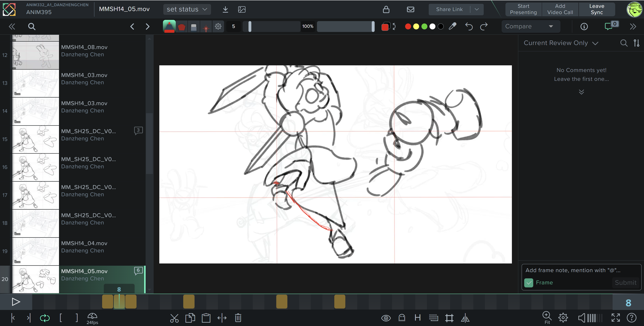644x326 pixels.
Task: Select the eraser tool
Action: [194, 27]
